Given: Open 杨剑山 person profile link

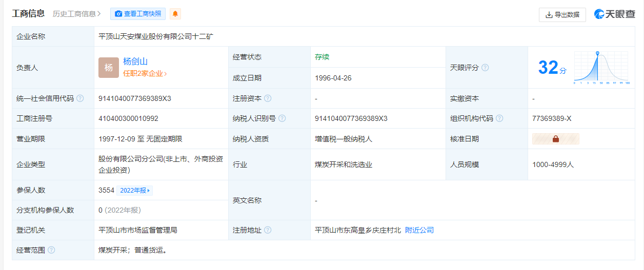Looking at the screenshot, I should pos(135,61).
